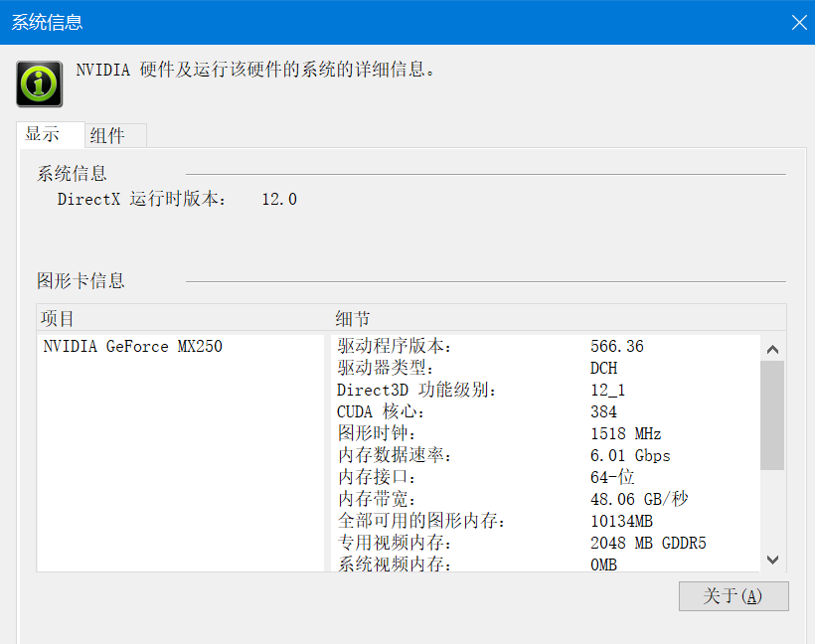Click the 图形卡信息 section heading
The width and height of the screenshot is (815, 644).
coord(81,281)
